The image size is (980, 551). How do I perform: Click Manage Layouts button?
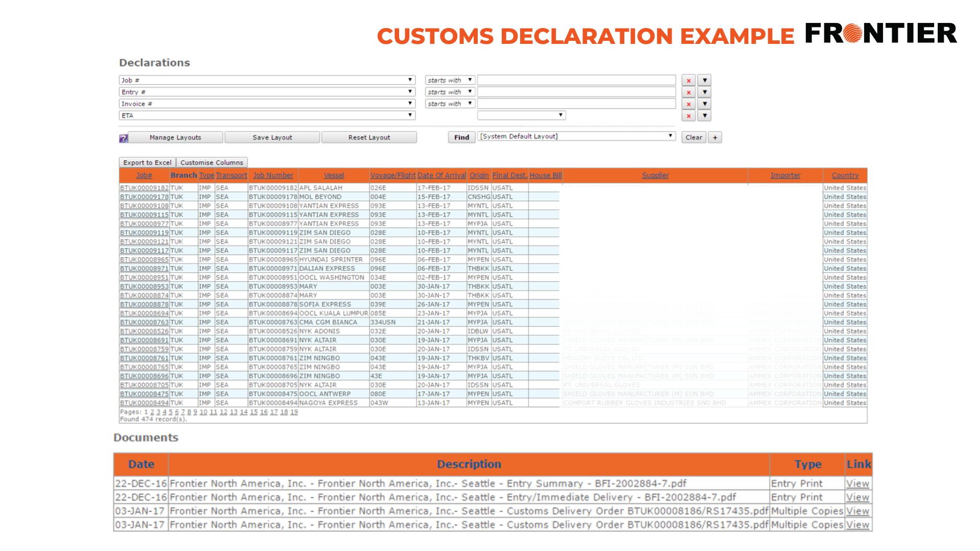[x=175, y=137]
